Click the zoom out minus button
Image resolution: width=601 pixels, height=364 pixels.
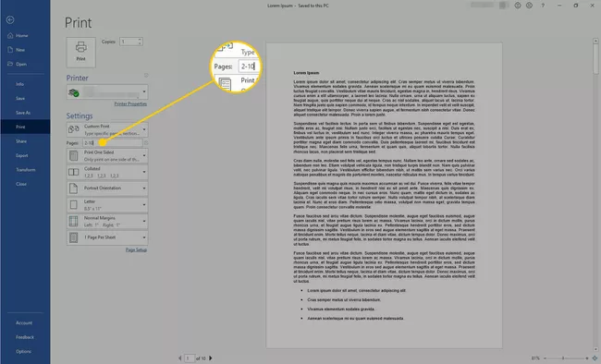(x=545, y=358)
